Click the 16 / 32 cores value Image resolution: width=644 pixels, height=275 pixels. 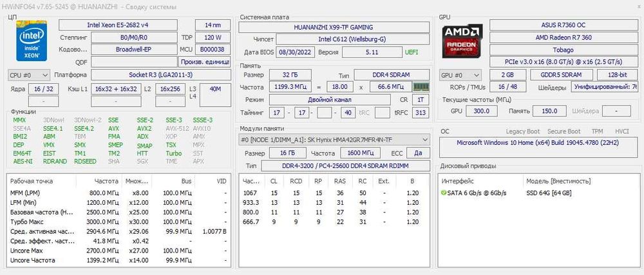44,89
